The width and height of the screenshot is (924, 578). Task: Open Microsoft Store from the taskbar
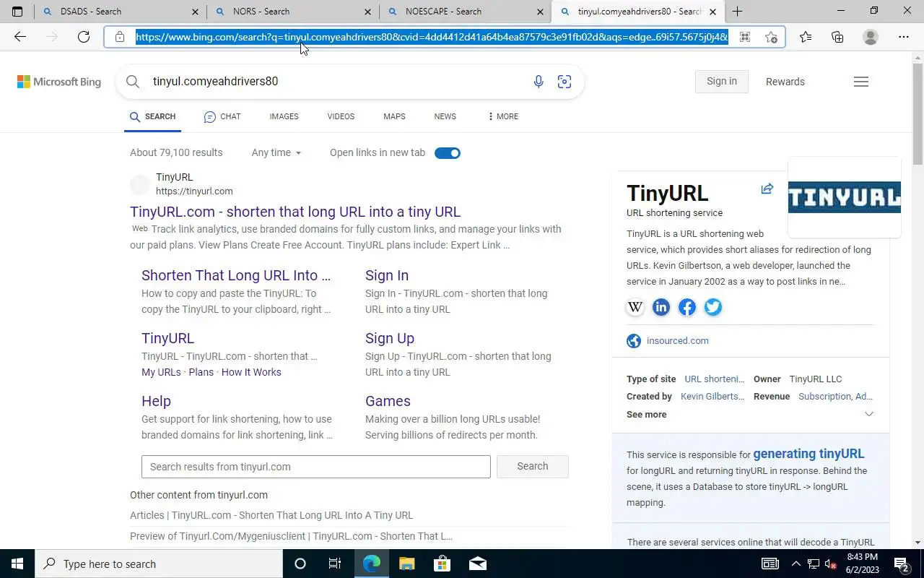pyautogui.click(x=442, y=564)
